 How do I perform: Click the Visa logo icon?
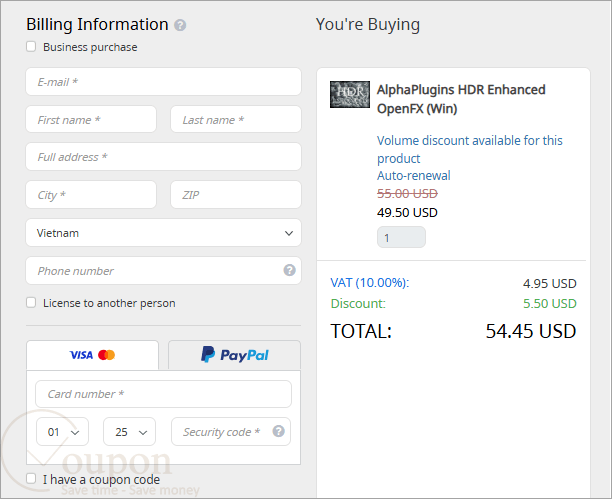tap(81, 355)
